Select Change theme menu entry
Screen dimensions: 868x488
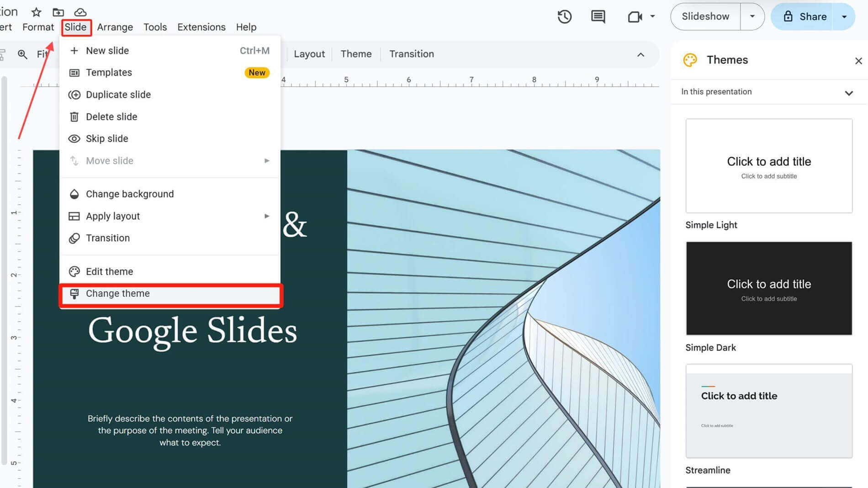pos(169,294)
